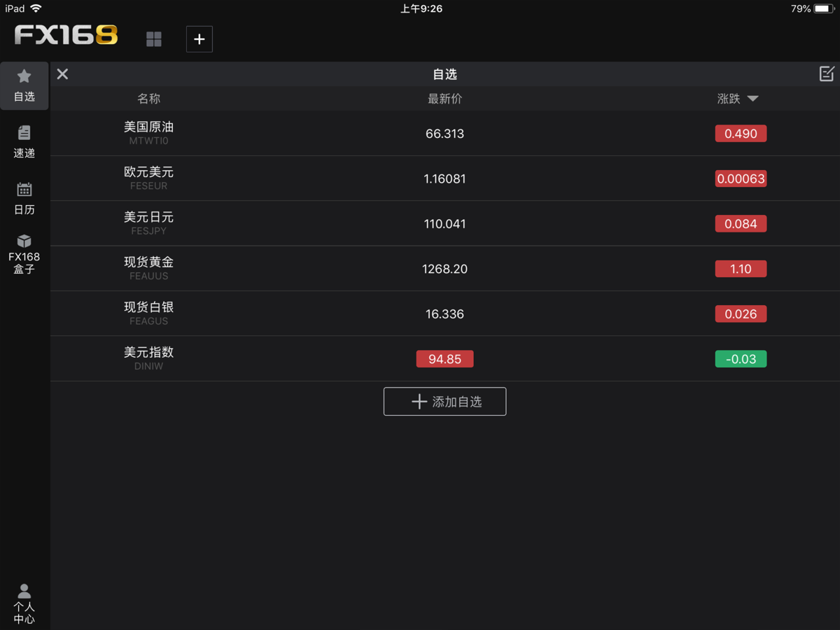Open the FX168盒子 section

coord(24,252)
